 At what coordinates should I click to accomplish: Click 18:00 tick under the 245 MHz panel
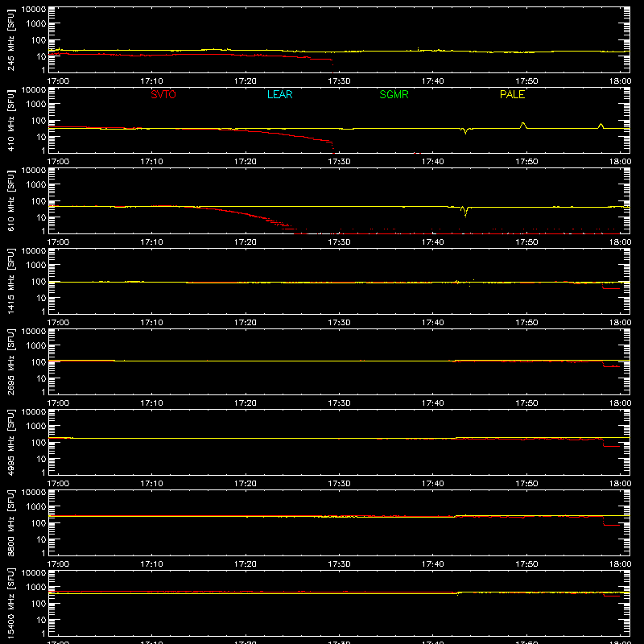[x=620, y=81]
